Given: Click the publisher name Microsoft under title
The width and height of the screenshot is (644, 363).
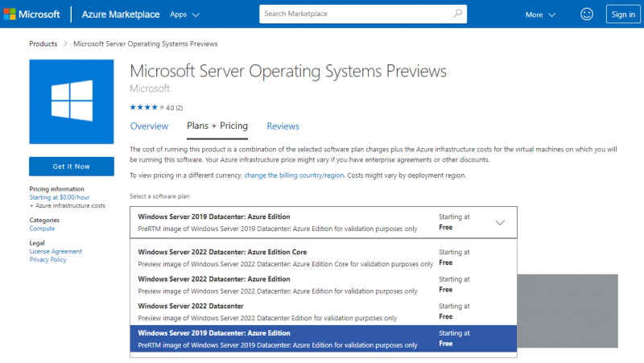Looking at the screenshot, I should click(150, 89).
